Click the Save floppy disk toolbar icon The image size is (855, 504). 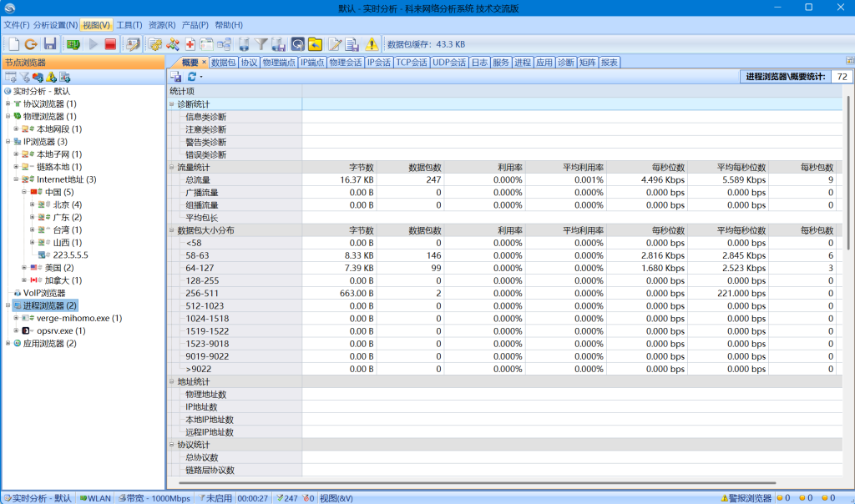(50, 44)
